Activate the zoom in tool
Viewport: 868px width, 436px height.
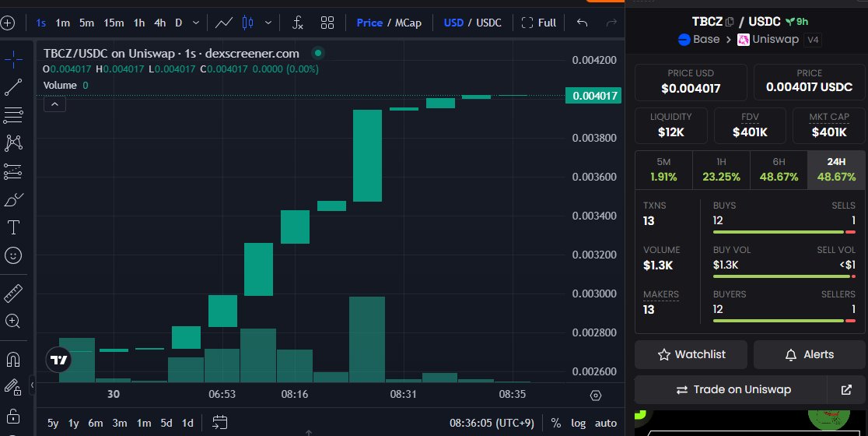click(13, 322)
